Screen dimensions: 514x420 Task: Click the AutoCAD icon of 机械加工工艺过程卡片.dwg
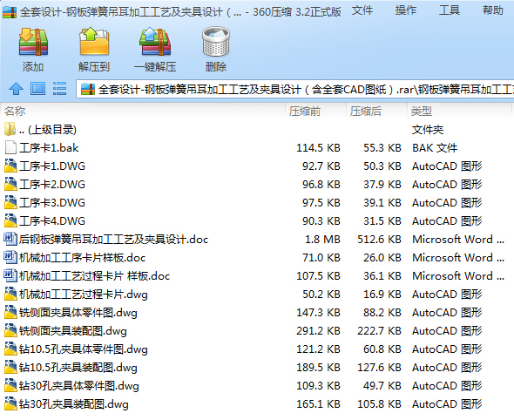pyautogui.click(x=10, y=294)
